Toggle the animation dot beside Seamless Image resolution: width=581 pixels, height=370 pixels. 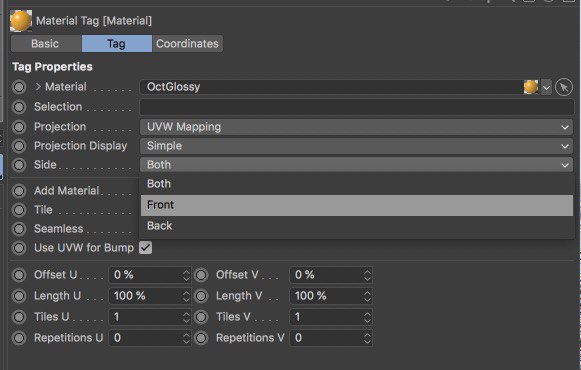click(x=19, y=229)
